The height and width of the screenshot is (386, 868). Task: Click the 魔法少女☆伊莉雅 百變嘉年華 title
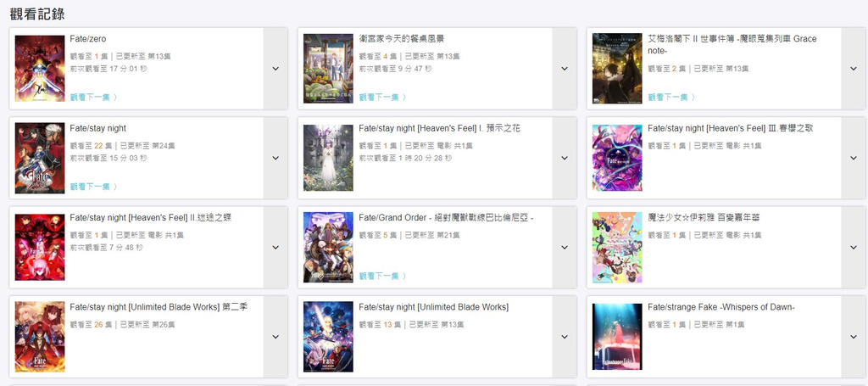pyautogui.click(x=704, y=218)
